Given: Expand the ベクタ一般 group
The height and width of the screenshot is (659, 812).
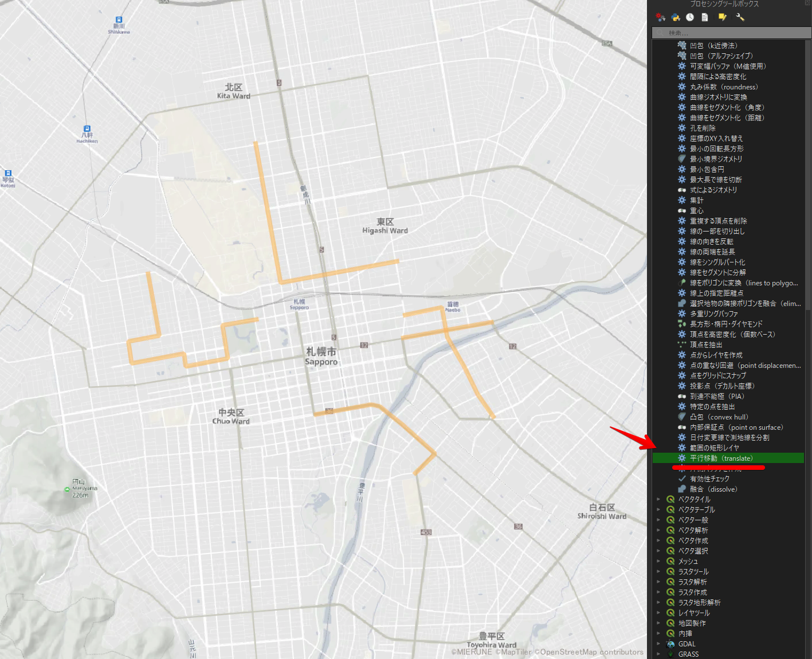Looking at the screenshot, I should coord(658,520).
